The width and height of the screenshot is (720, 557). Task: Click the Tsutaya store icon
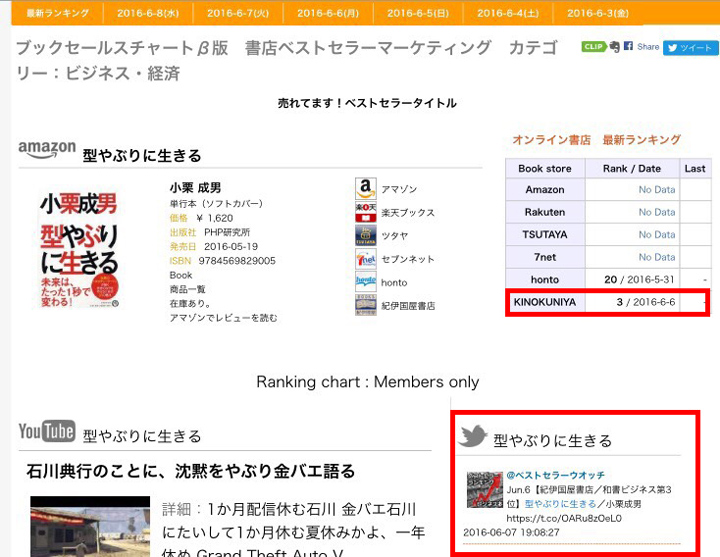click(365, 235)
